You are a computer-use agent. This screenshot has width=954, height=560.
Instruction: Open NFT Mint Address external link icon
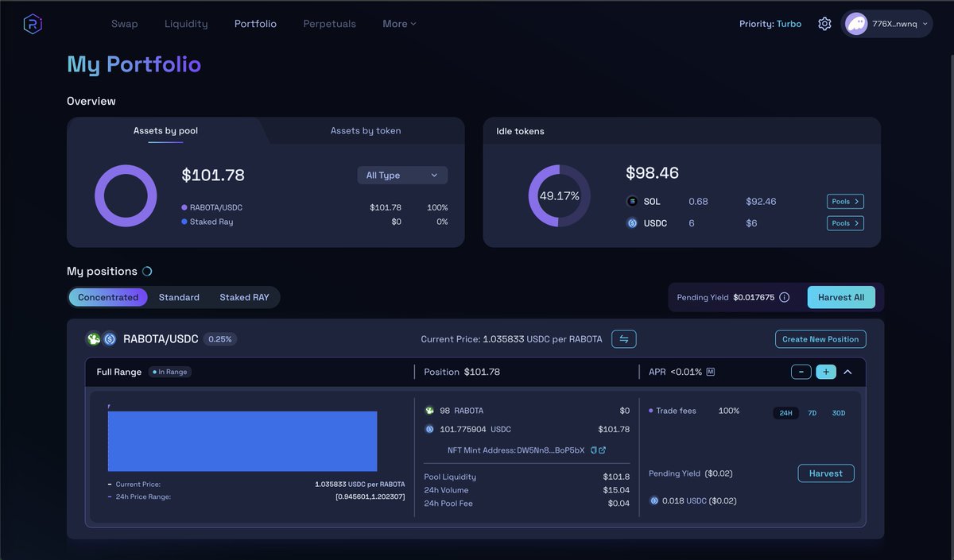(x=602, y=450)
